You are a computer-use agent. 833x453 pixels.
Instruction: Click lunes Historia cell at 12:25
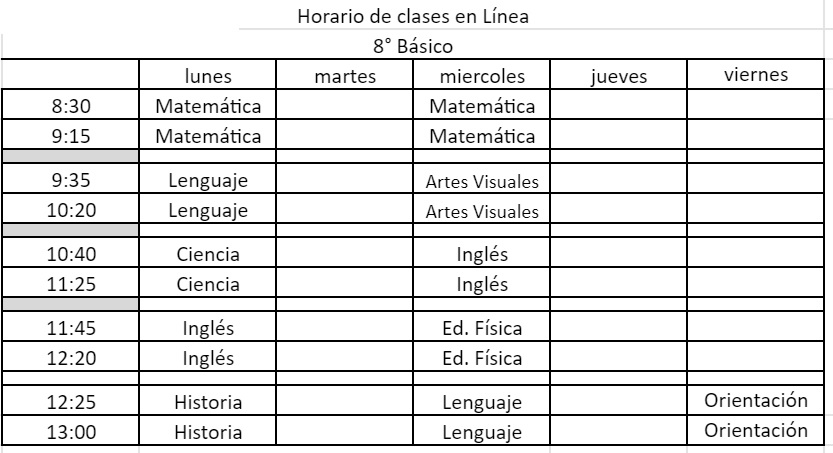[208, 402]
